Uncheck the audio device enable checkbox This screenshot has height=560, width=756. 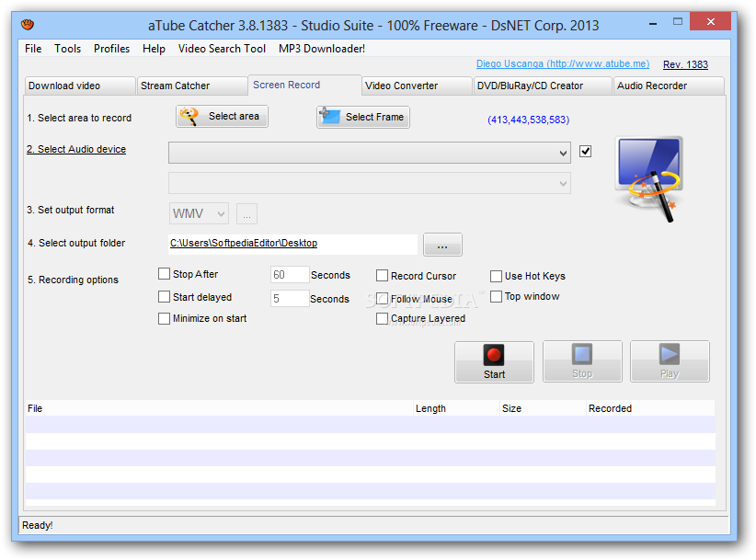click(x=585, y=152)
